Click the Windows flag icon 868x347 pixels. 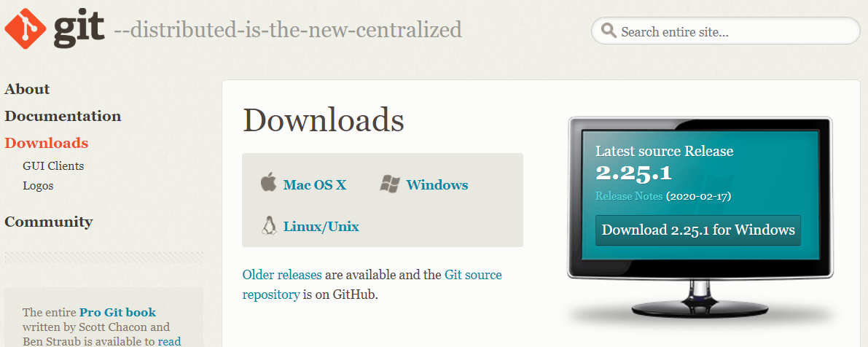[390, 184]
